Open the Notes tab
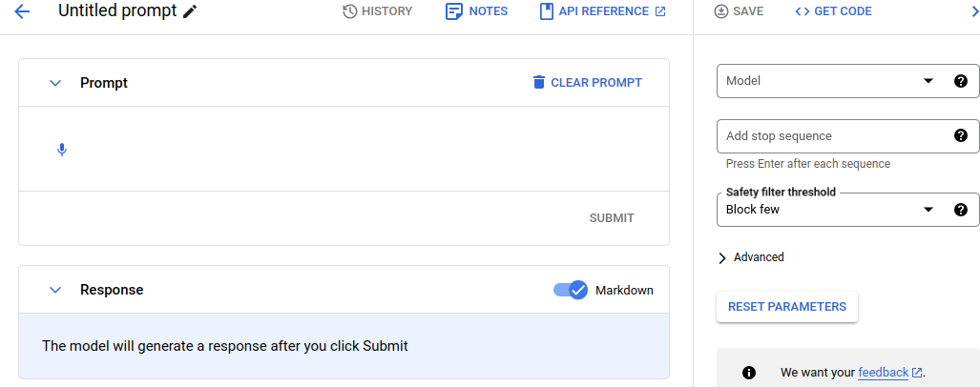This screenshot has width=980, height=387. 476,11
